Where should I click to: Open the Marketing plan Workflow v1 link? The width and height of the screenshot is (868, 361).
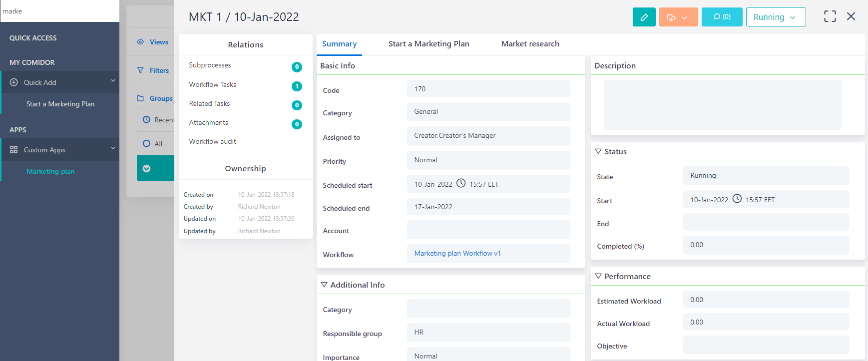[x=457, y=254]
